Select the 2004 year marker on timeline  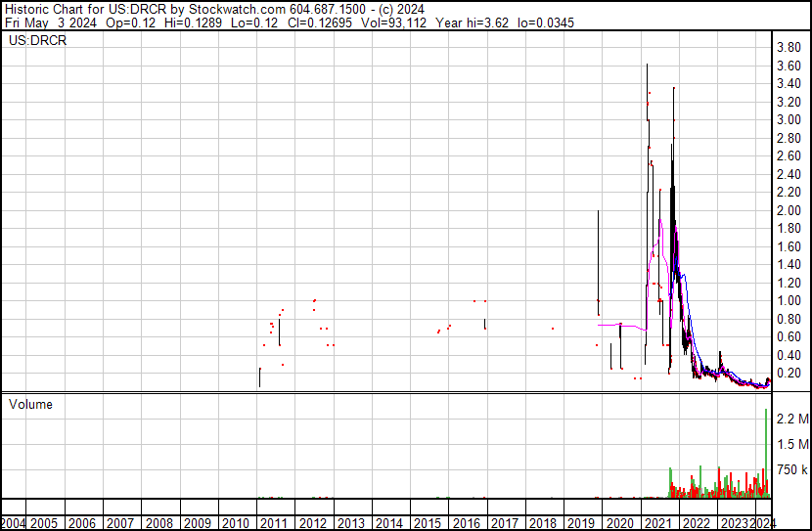(x=14, y=523)
